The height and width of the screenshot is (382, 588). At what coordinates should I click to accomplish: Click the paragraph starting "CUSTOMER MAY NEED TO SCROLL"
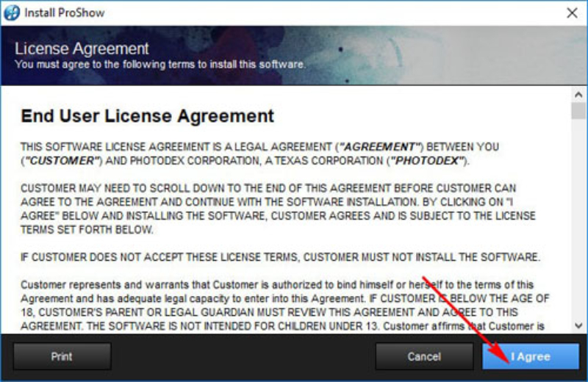278,209
